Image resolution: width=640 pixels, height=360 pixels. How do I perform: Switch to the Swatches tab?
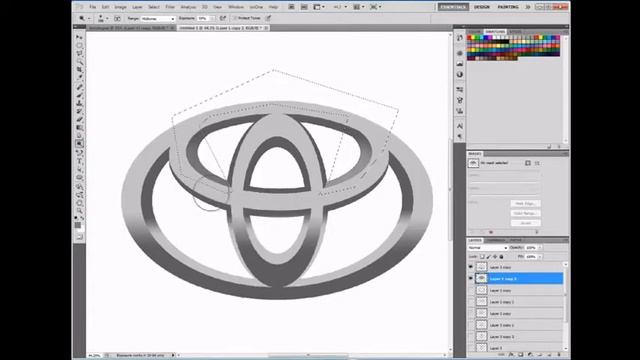[495, 31]
